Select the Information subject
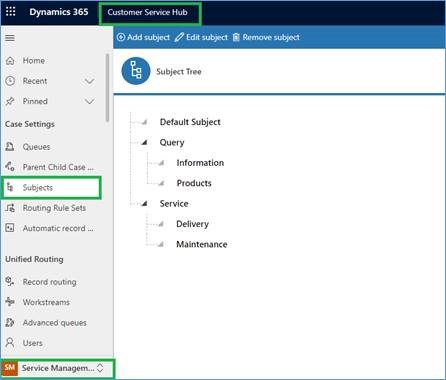The height and width of the screenshot is (380, 446). [200, 163]
